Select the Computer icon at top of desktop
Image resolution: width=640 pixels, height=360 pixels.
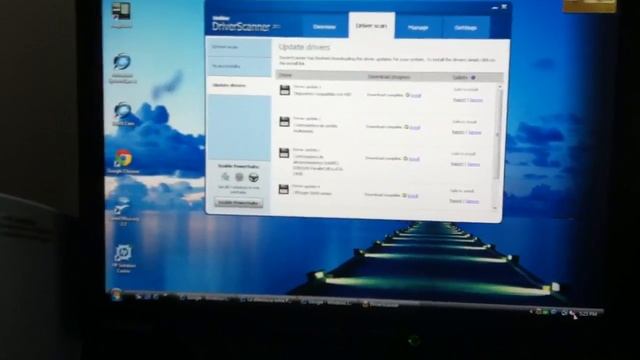click(x=121, y=15)
